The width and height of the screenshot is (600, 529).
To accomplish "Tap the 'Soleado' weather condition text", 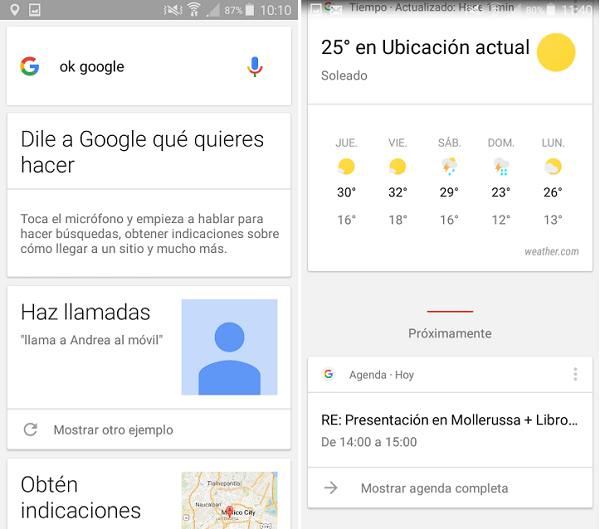I will point(344,76).
